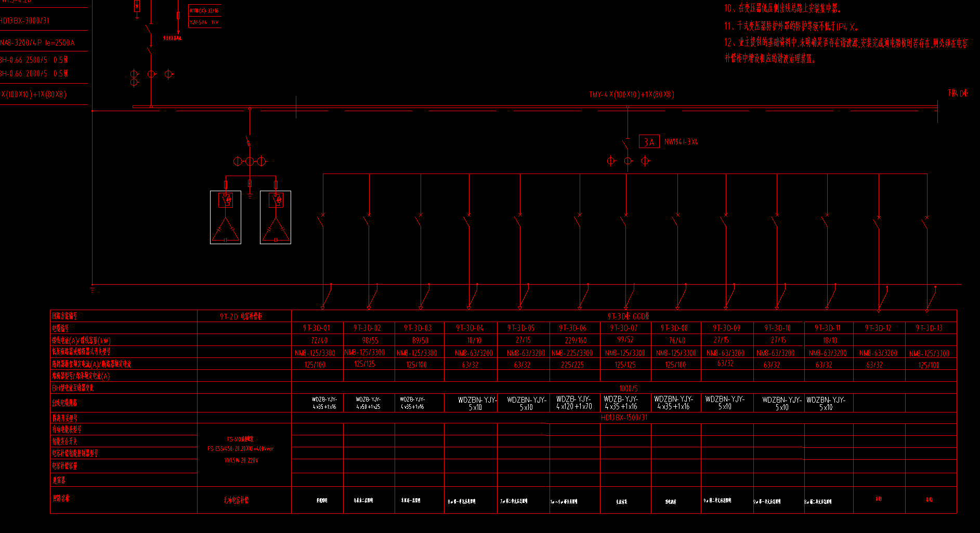Click the 72/40 current value
Screen dimensions: 980x533
click(319, 341)
